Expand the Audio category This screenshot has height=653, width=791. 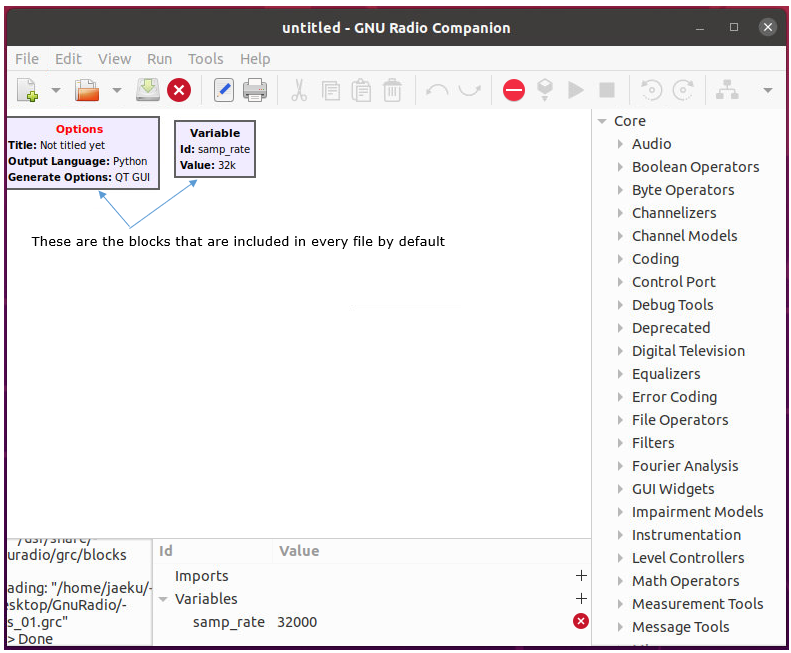620,144
